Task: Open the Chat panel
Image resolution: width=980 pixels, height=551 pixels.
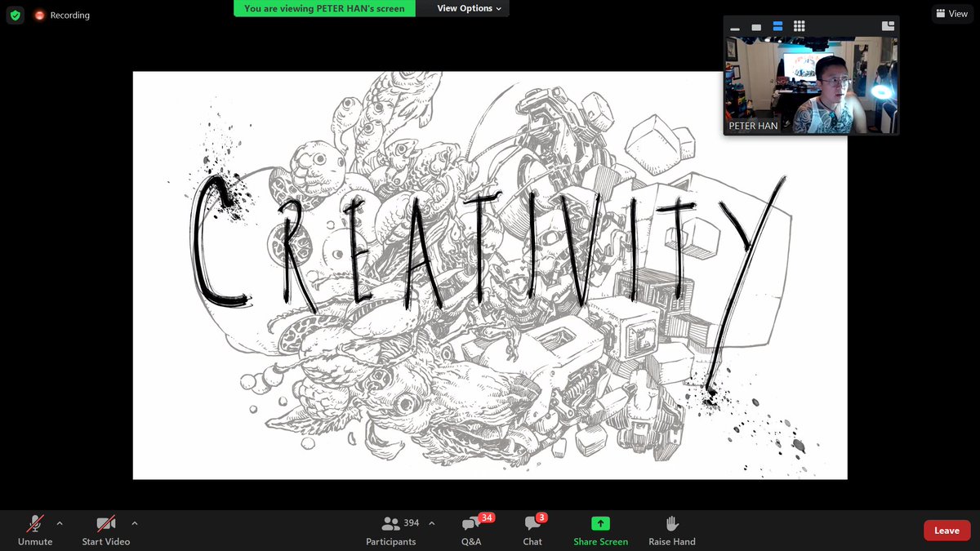Action: pos(532,530)
